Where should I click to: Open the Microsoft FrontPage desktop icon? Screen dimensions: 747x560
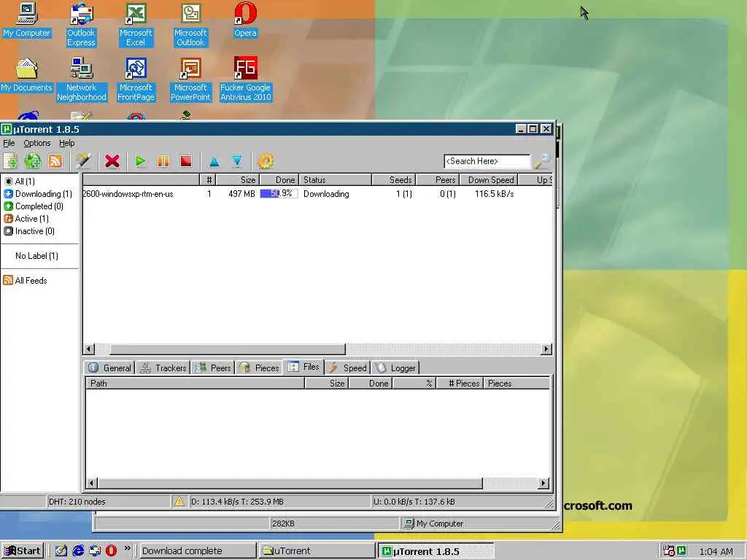coord(136,79)
